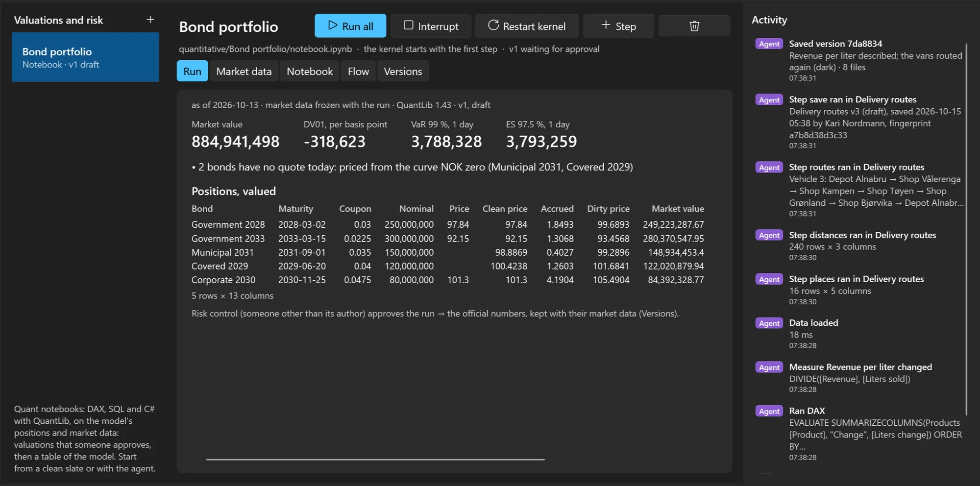Click the Accrued column header
The width and height of the screenshot is (980, 486).
(557, 209)
